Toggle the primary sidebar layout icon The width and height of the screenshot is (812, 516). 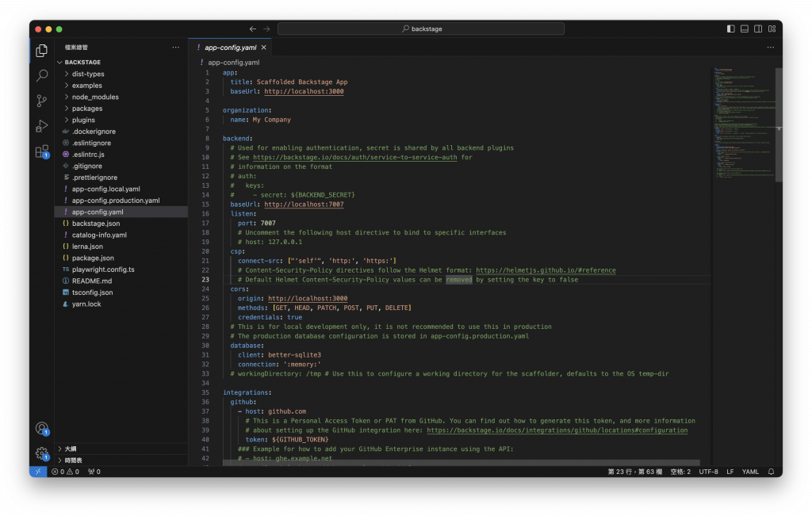point(730,29)
